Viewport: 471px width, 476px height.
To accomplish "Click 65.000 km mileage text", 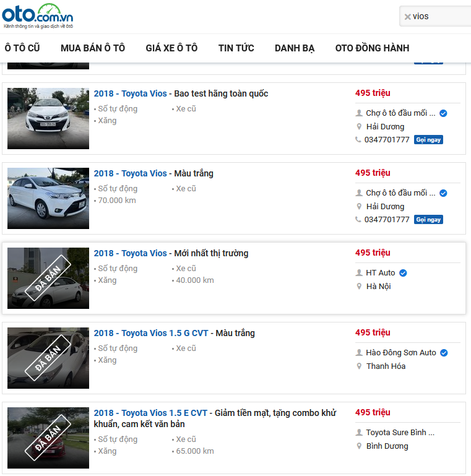I will [x=195, y=451].
